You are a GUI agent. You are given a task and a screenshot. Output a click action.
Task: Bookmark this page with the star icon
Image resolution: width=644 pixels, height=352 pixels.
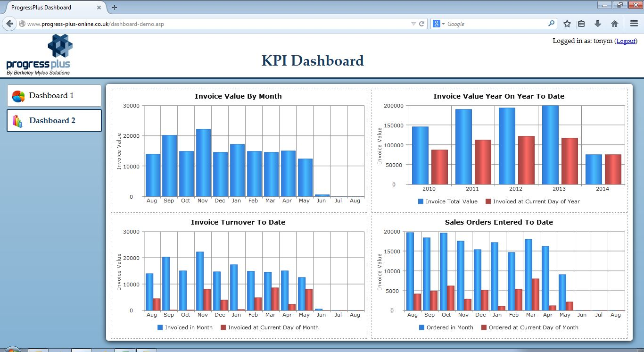pyautogui.click(x=567, y=24)
